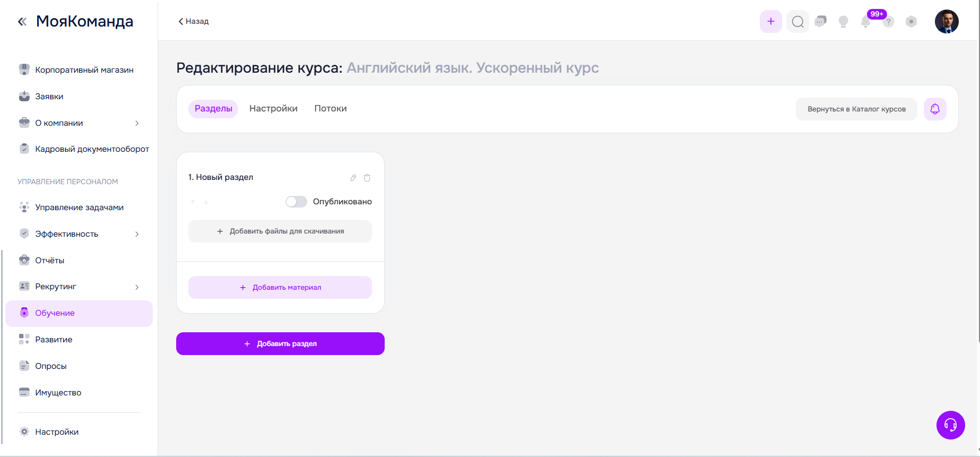The image size is (980, 457).
Task: Click the lightbulb ideas icon
Action: click(x=843, y=22)
